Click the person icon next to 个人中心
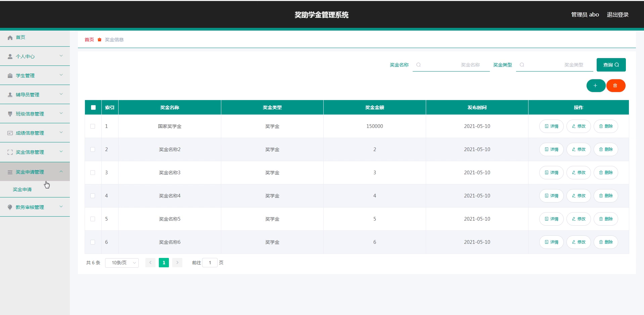Viewport: 644px width, 315px height. coord(10,56)
